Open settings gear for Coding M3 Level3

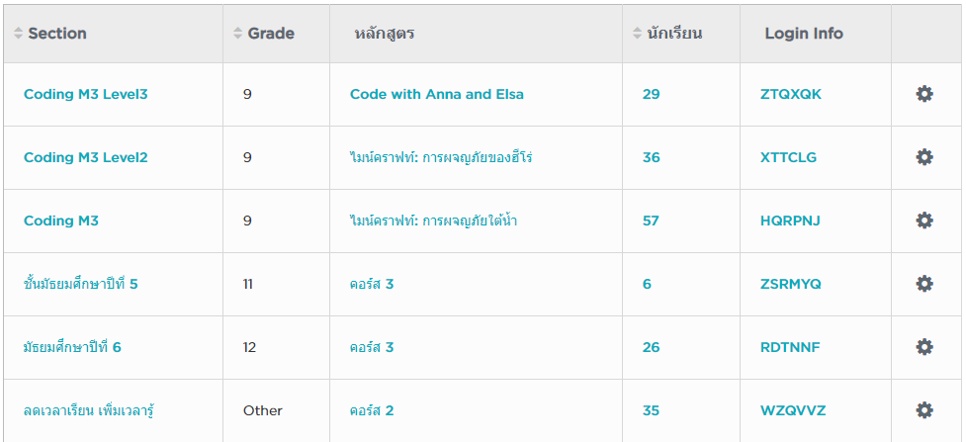(x=924, y=94)
